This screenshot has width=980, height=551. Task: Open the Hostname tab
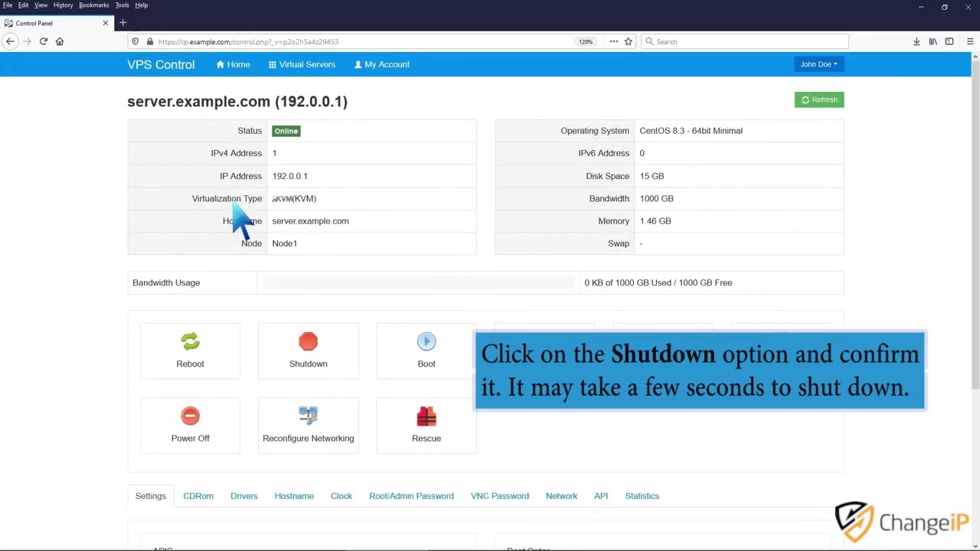[x=294, y=496]
